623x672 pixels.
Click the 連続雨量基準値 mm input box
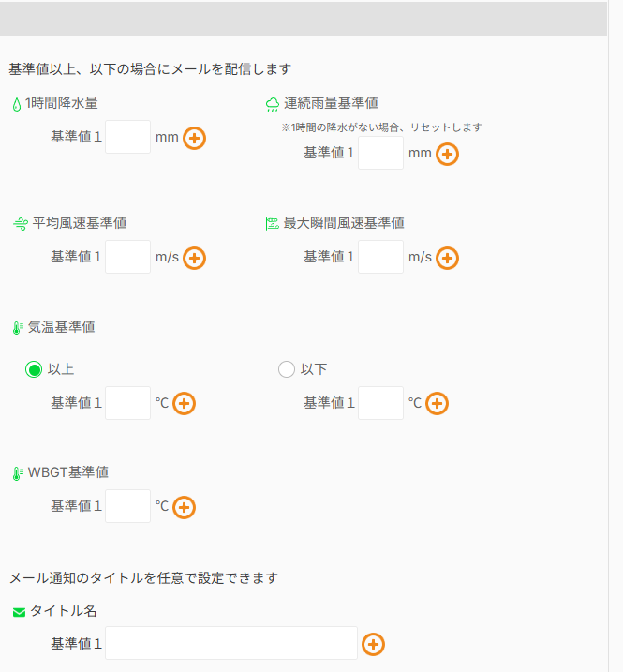tap(380, 153)
